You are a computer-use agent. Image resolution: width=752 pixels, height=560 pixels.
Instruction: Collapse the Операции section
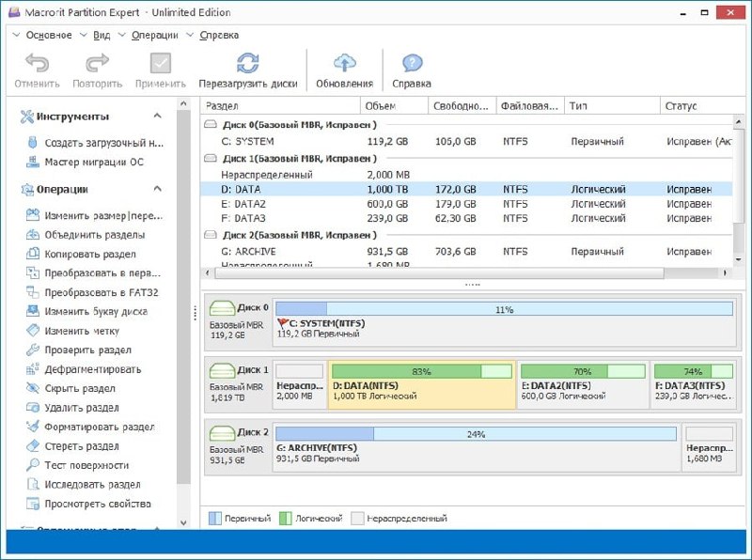tap(157, 189)
